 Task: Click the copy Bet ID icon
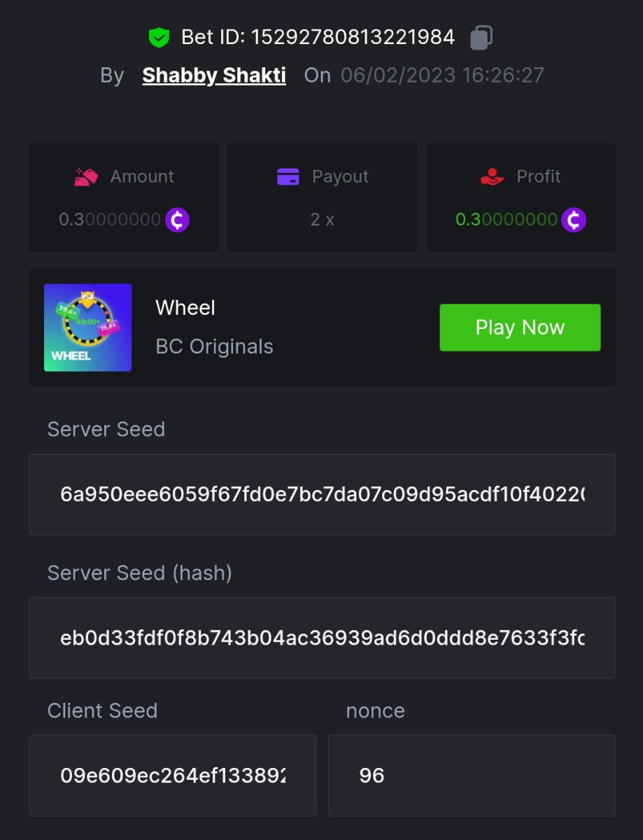[481, 37]
